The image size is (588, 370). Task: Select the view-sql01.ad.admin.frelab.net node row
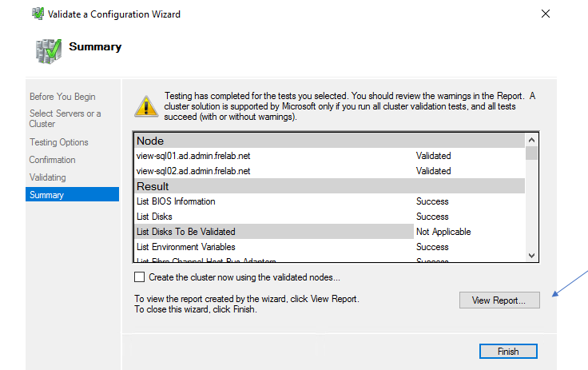point(193,156)
